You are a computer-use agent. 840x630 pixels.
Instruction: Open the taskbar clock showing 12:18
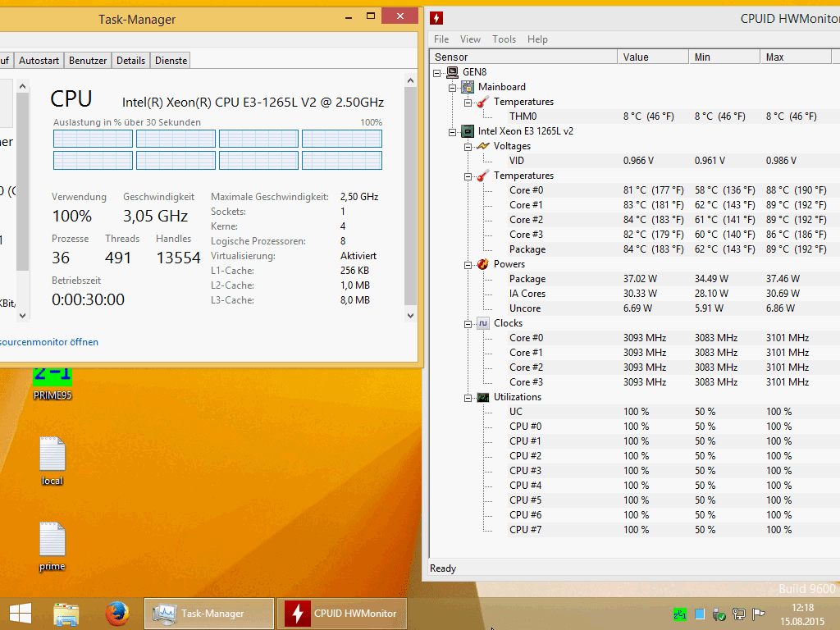coord(802,614)
